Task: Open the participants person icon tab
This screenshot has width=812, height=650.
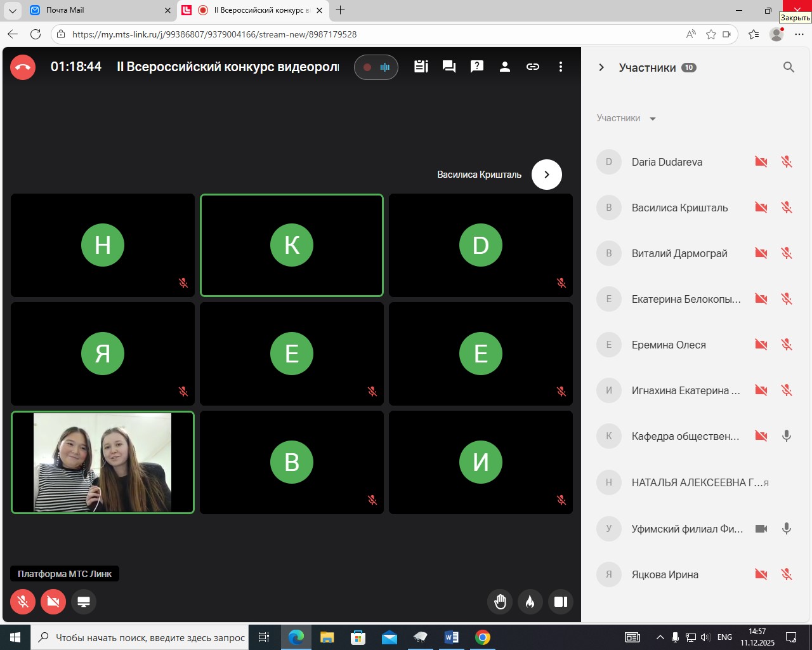Action: (x=505, y=67)
